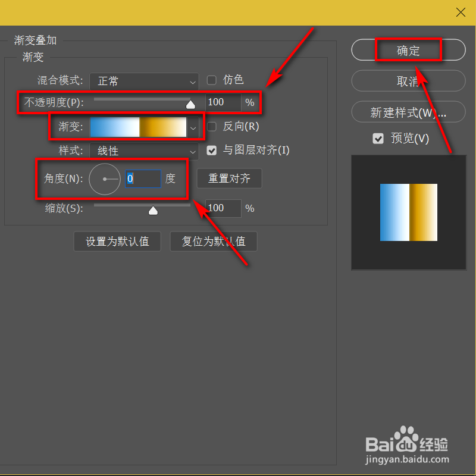This screenshot has height=476, width=476.
Task: Uncheck 与图层对齐(I) align with layer
Action: pos(212,151)
